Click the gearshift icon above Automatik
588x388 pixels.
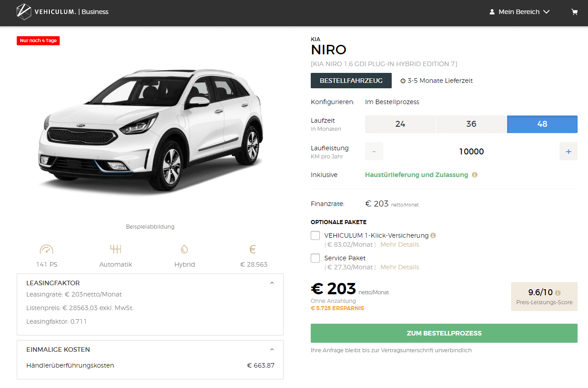[116, 249]
